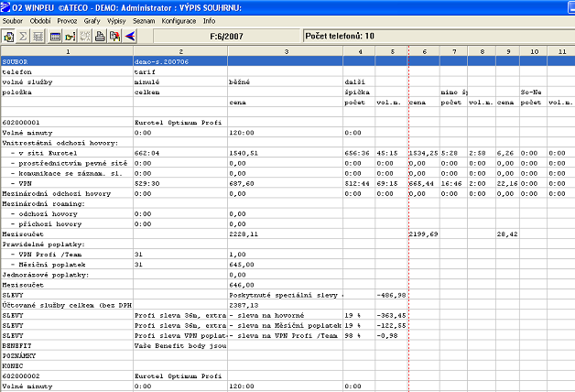
Task: Select column header 7
Action: 454,51
